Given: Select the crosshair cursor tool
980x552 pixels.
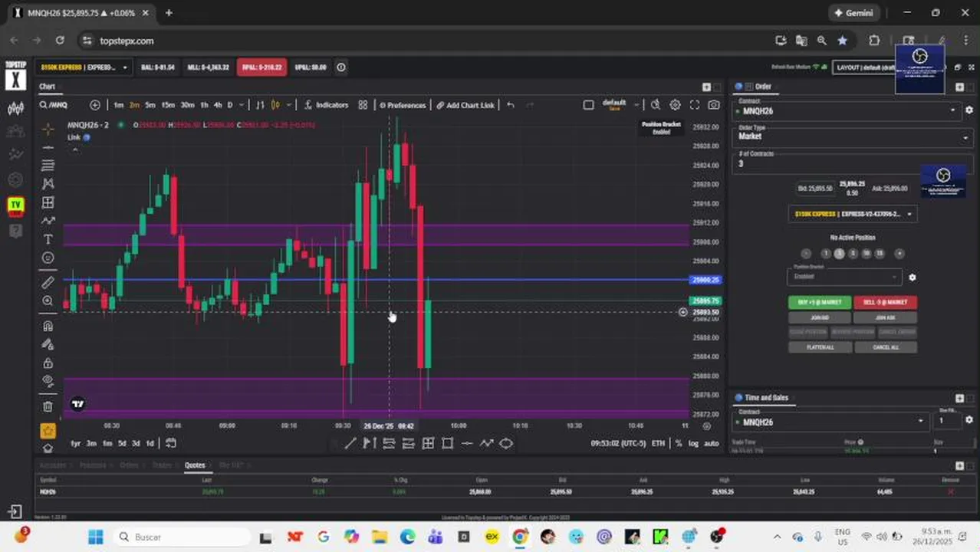Looking at the screenshot, I should 48,129.
